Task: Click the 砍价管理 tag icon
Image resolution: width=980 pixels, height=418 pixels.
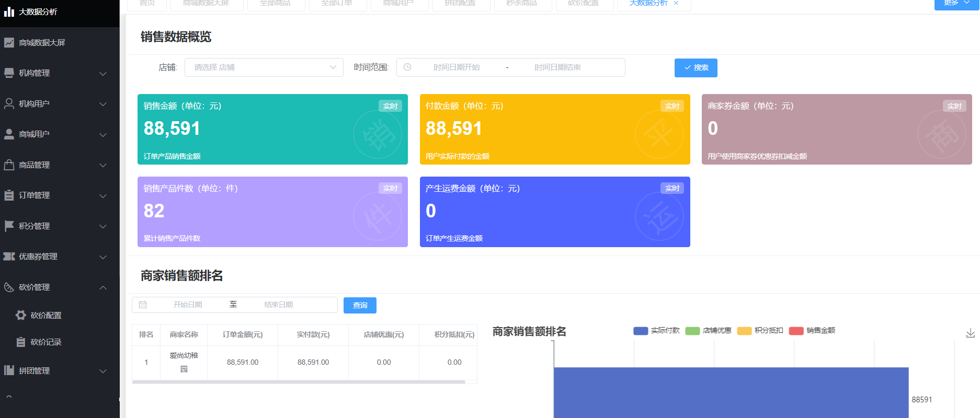Action: tap(9, 287)
